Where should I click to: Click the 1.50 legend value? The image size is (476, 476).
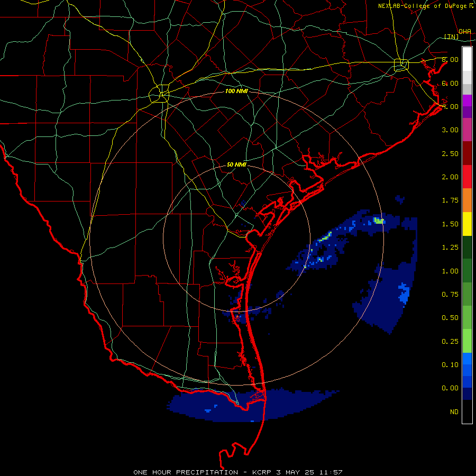click(450, 224)
